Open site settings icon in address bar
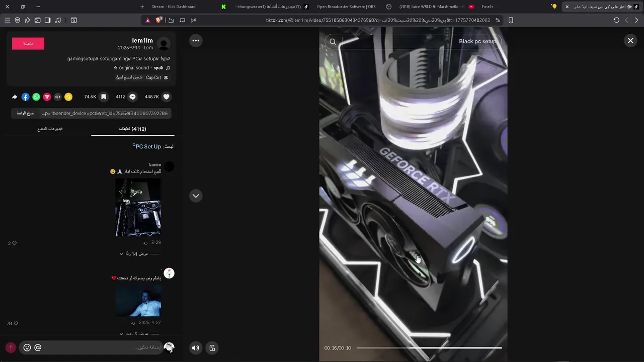 point(498,20)
